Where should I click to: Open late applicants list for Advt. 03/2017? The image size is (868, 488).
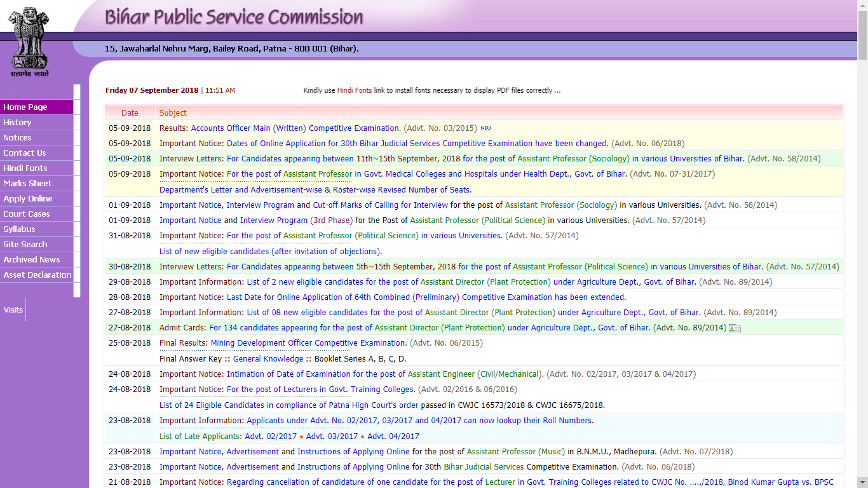click(x=332, y=437)
